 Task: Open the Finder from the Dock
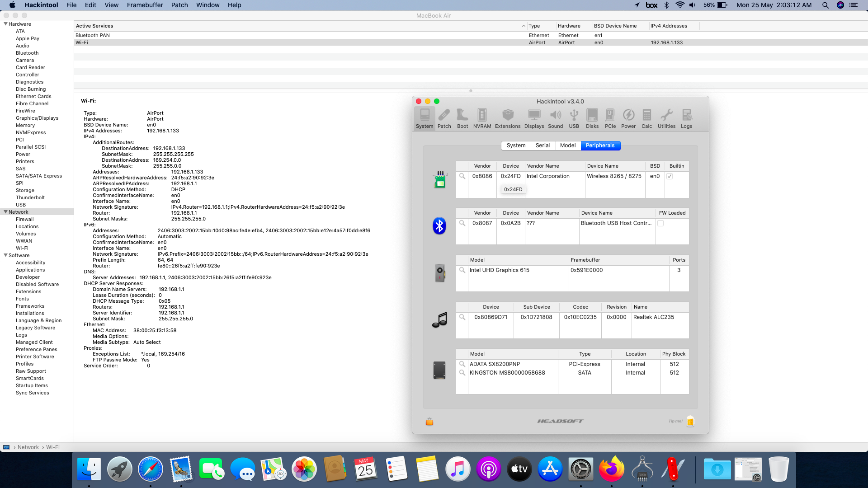coord(89,469)
